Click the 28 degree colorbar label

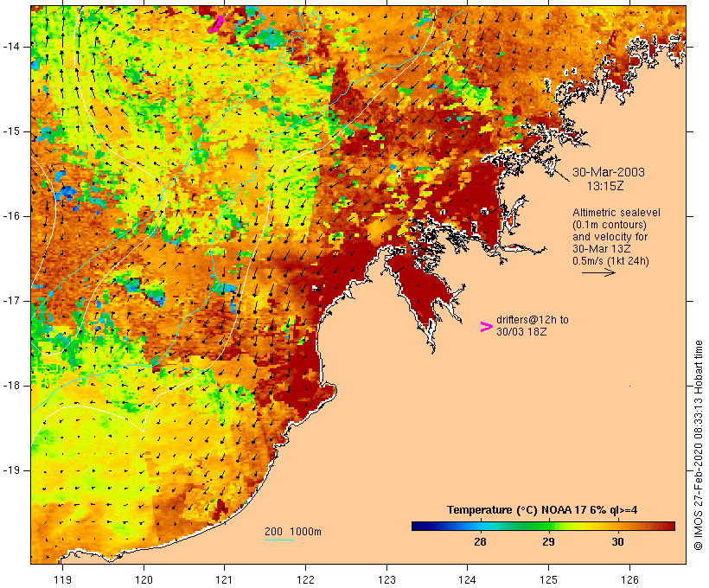(x=480, y=541)
